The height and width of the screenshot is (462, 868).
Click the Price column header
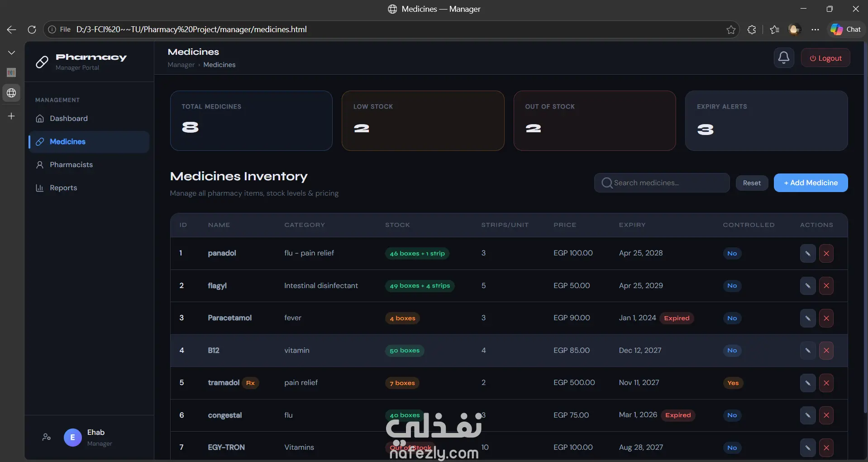click(x=565, y=225)
